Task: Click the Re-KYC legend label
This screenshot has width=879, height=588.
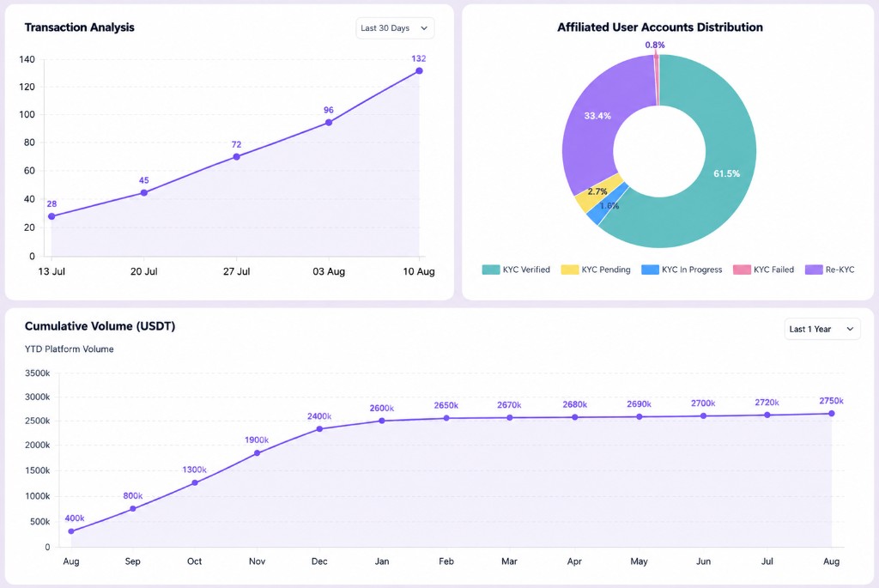Action: [x=840, y=270]
